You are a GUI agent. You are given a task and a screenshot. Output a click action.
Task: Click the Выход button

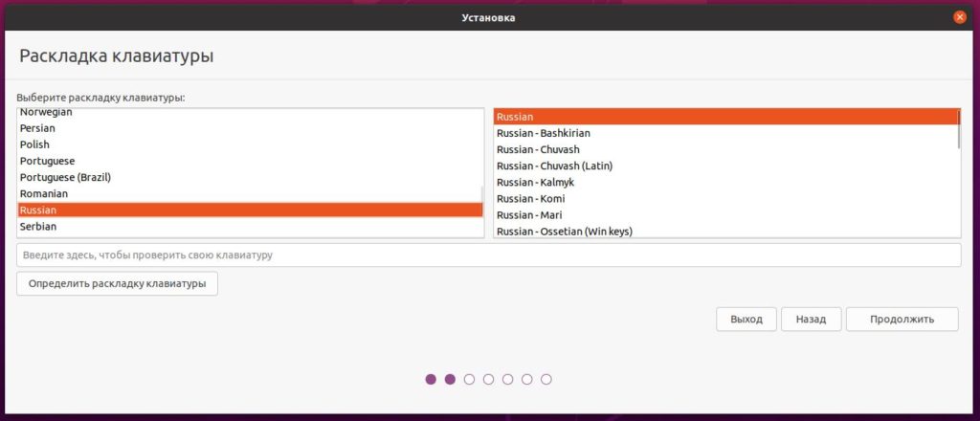(x=746, y=320)
